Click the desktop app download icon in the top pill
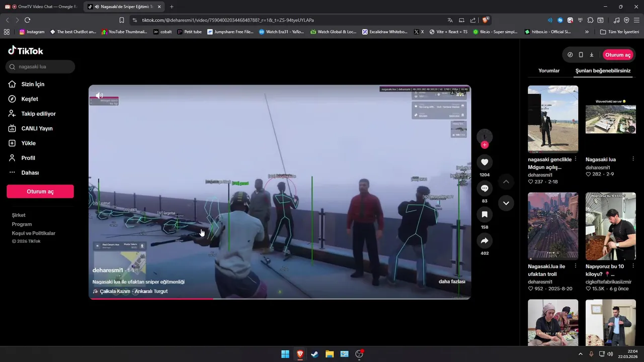The width and height of the screenshot is (644, 362). (592, 55)
